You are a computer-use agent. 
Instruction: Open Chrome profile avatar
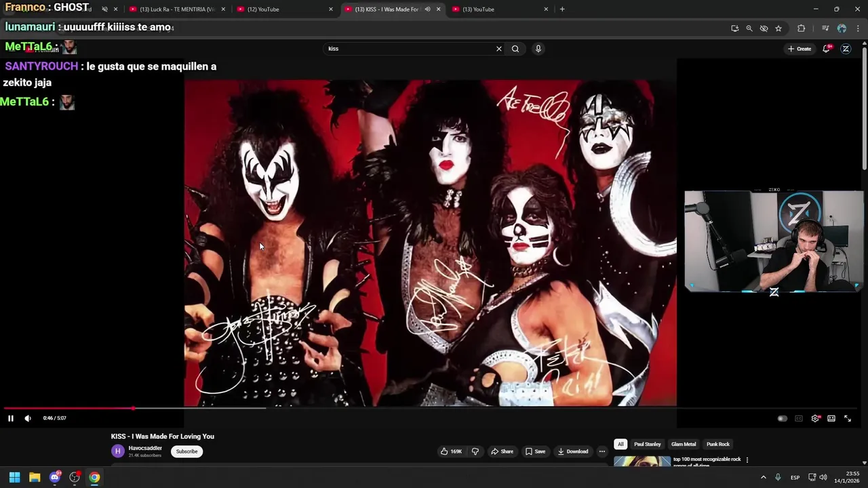pos(842,28)
